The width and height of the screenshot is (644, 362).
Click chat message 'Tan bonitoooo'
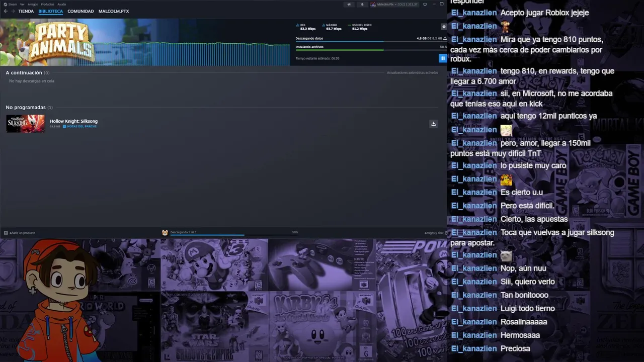pos(524,295)
